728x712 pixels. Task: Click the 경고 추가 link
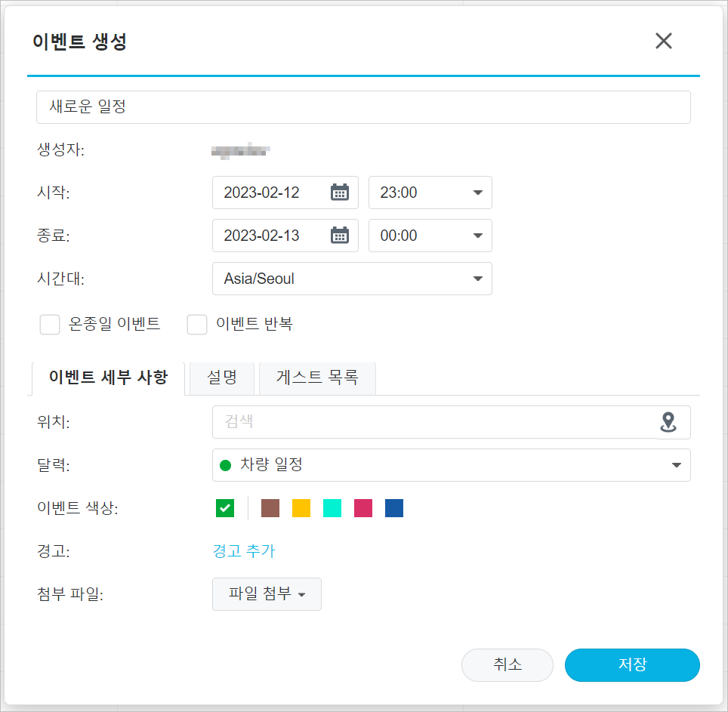243,551
